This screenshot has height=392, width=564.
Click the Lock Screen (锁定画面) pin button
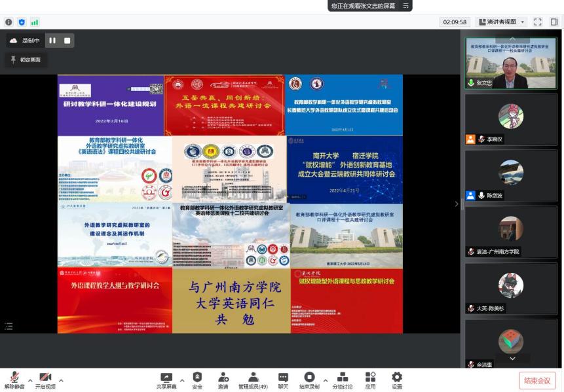[x=26, y=60]
